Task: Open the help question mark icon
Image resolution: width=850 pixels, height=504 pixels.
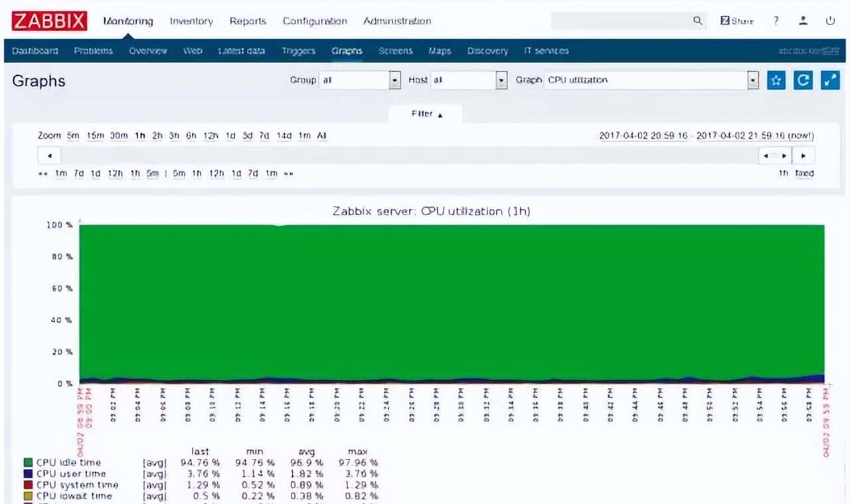Action: click(776, 21)
